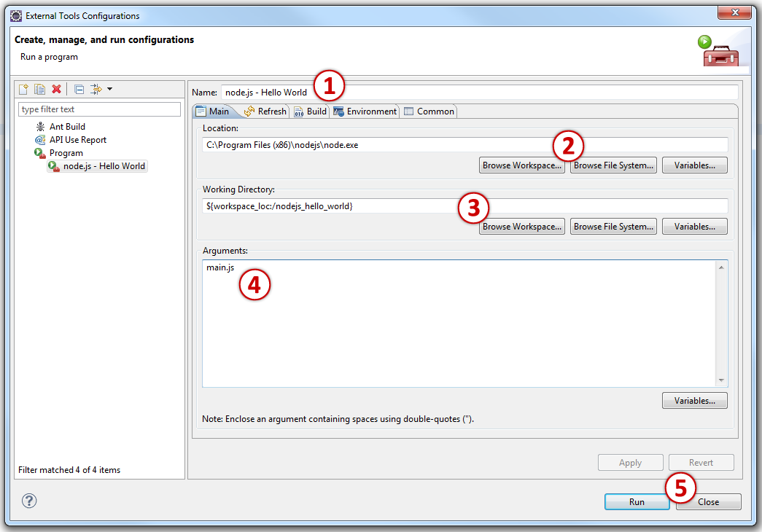Collapse all configurations in the tree

79,89
